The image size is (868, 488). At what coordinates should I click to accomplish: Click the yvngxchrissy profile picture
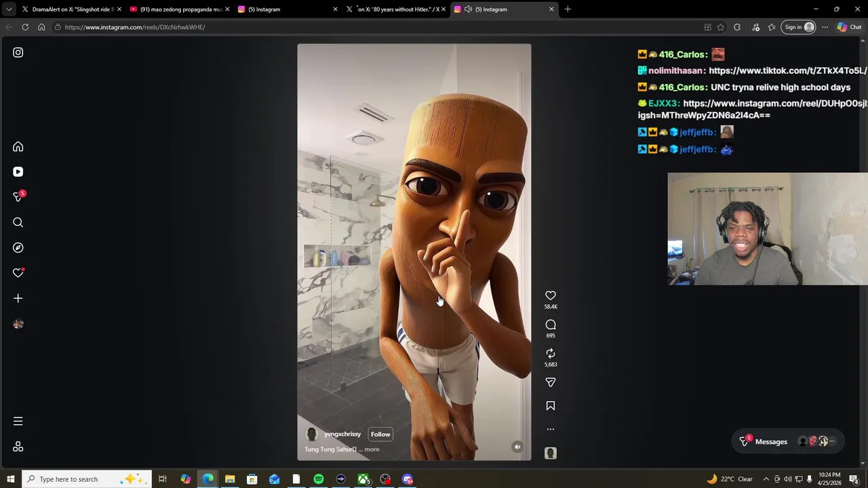312,434
